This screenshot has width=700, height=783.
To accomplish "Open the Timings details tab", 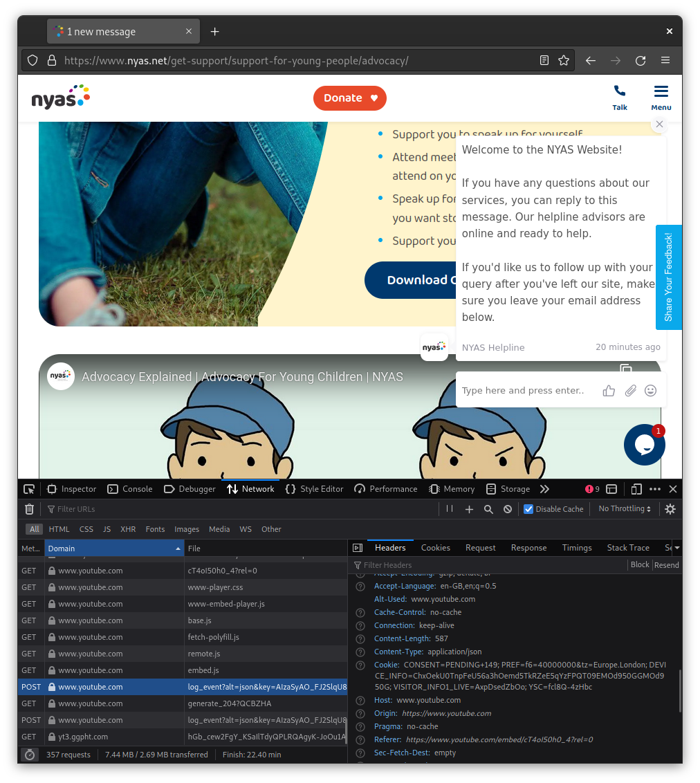I will [577, 548].
